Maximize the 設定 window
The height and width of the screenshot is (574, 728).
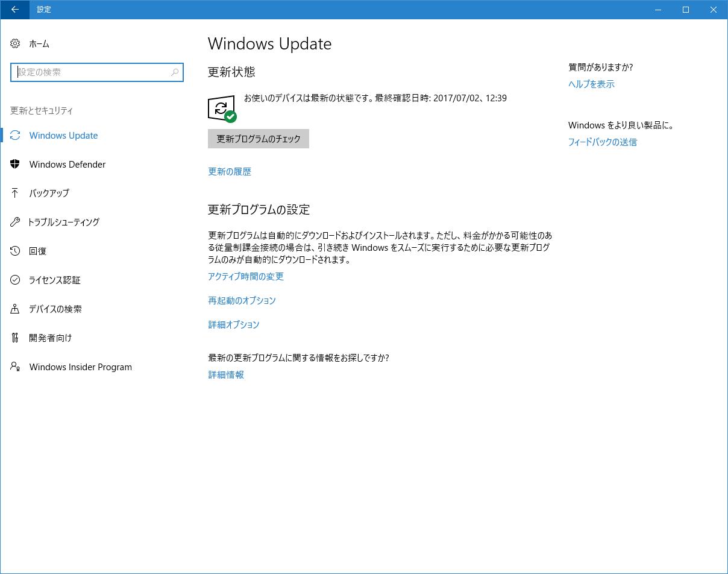point(686,10)
